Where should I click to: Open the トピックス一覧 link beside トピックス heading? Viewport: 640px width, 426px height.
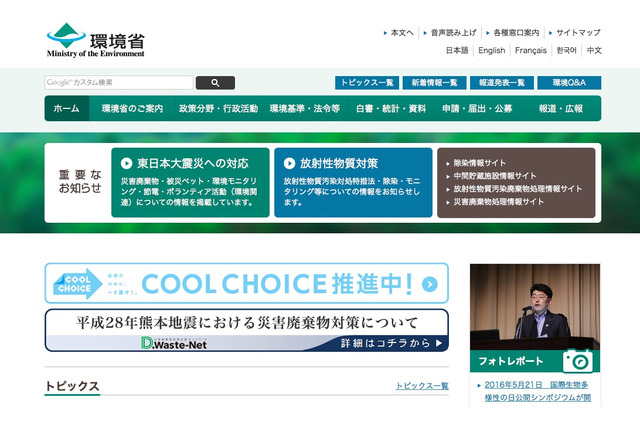click(x=422, y=386)
